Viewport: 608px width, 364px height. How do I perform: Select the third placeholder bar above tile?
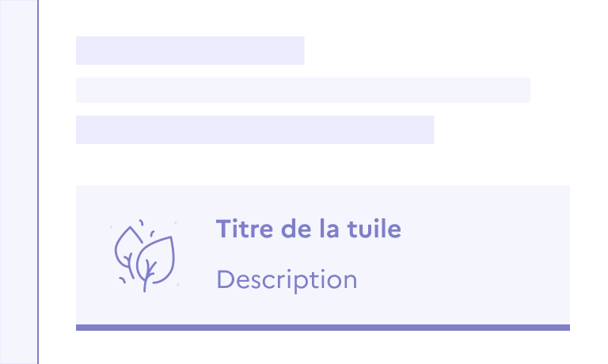255,130
